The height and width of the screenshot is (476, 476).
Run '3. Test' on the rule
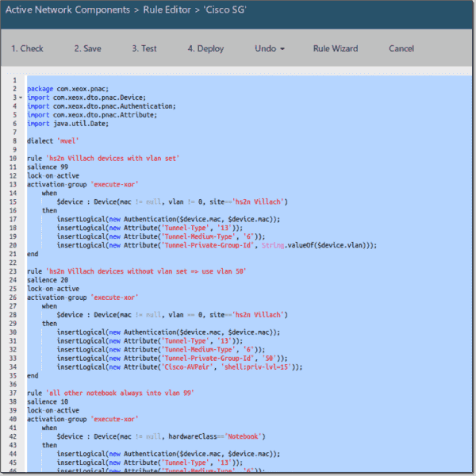pos(144,48)
